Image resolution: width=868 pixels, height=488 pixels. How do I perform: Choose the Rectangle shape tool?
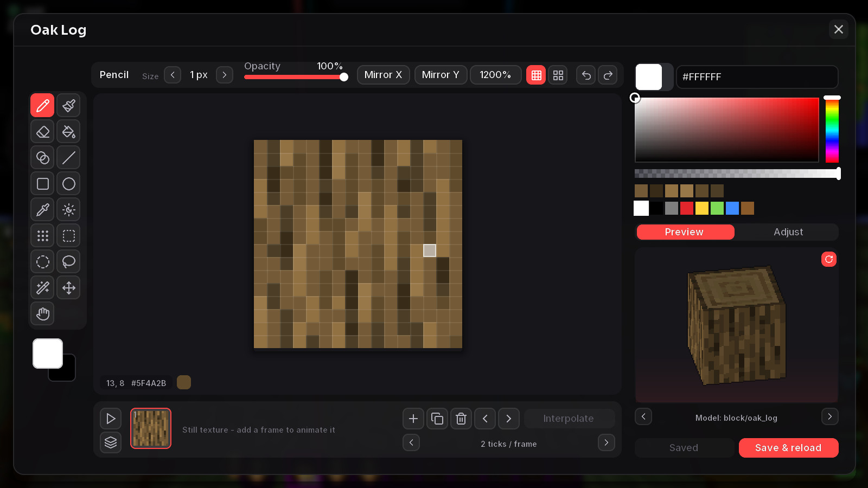[42, 183]
